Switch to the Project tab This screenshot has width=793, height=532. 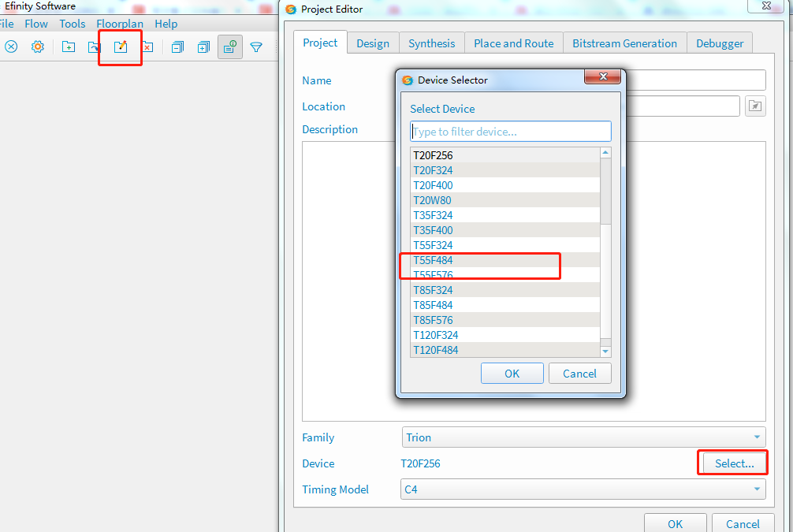[320, 43]
